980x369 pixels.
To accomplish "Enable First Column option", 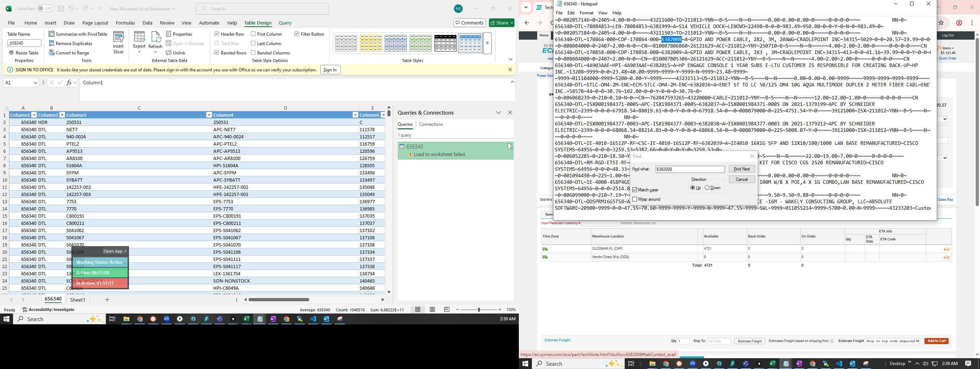I will tap(253, 34).
